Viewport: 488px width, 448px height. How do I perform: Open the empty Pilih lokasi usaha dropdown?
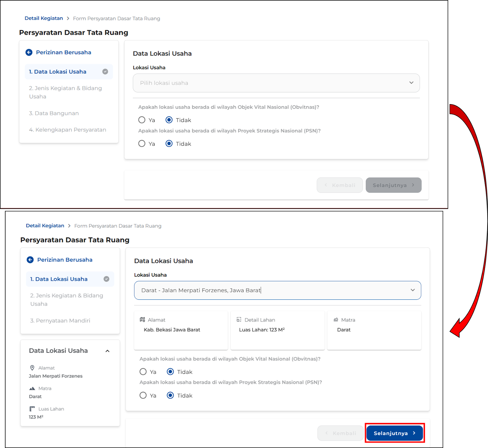276,83
